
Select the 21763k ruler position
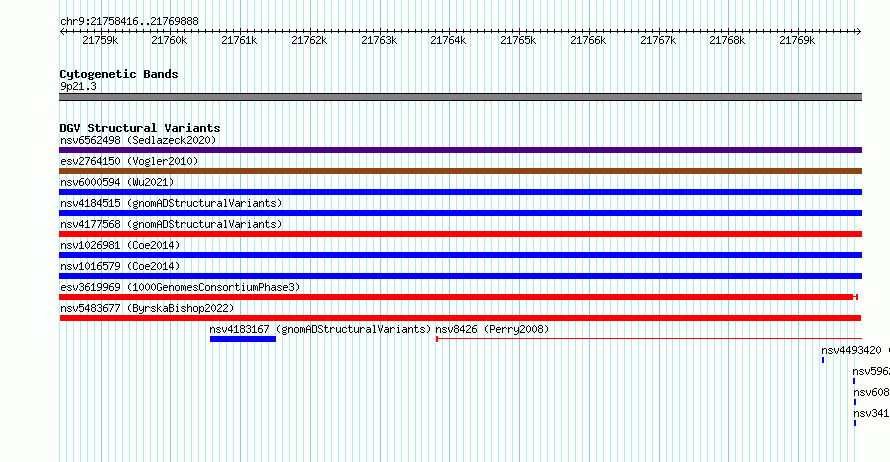pyautogui.click(x=379, y=40)
